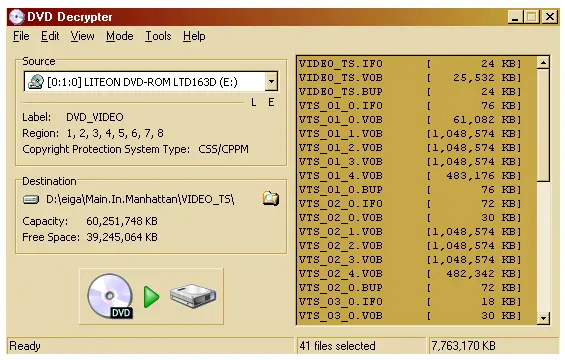Click the CSS/CPPM protection type value

click(223, 149)
